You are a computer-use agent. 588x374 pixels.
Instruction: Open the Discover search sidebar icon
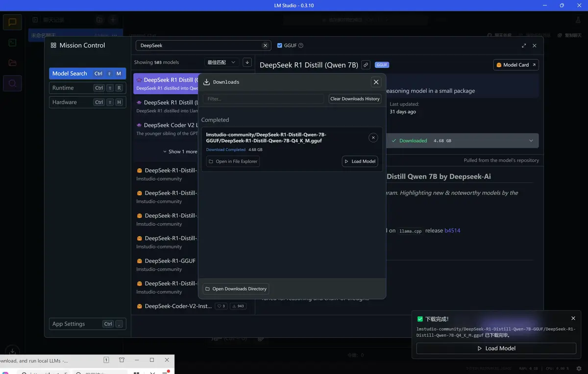(13, 83)
